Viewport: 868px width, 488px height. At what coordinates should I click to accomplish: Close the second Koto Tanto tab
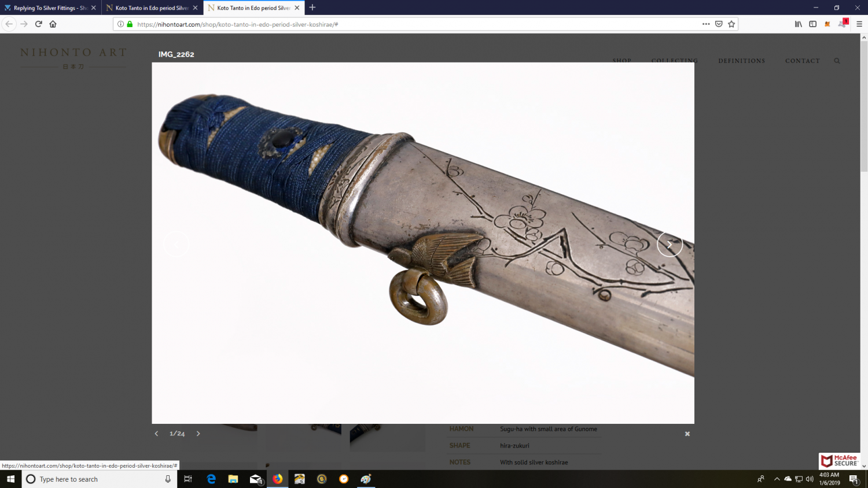click(x=195, y=8)
